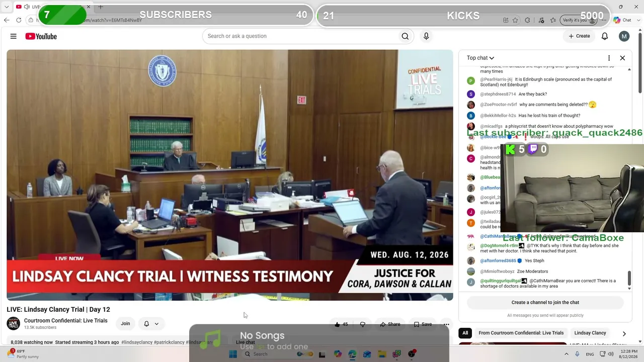Go to the YouTube home logo
The height and width of the screenshot is (362, 644).
tap(41, 36)
